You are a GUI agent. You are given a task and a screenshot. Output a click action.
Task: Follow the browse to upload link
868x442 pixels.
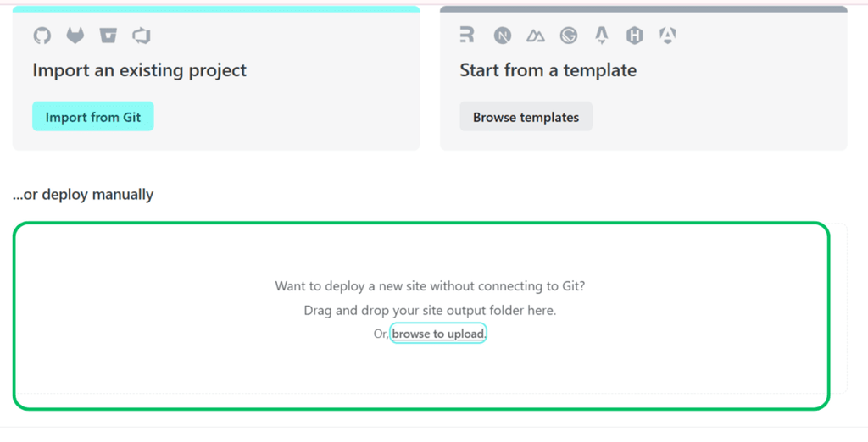click(437, 334)
